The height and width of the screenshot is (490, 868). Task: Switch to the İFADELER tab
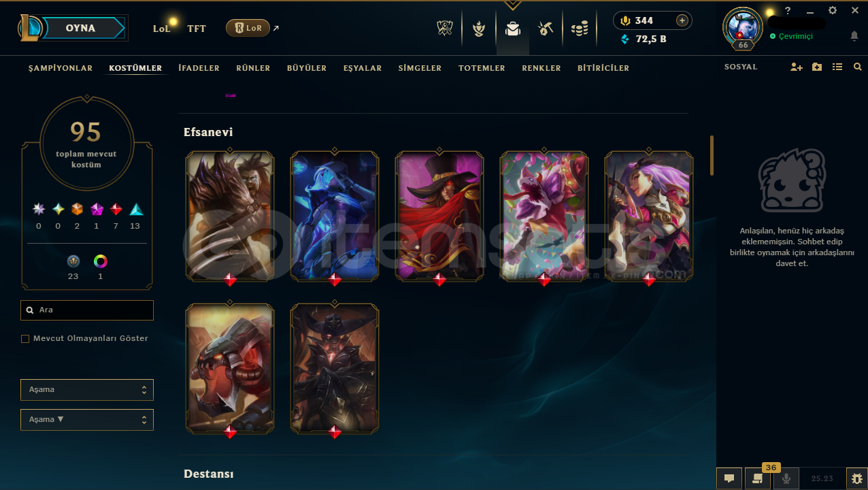(199, 68)
